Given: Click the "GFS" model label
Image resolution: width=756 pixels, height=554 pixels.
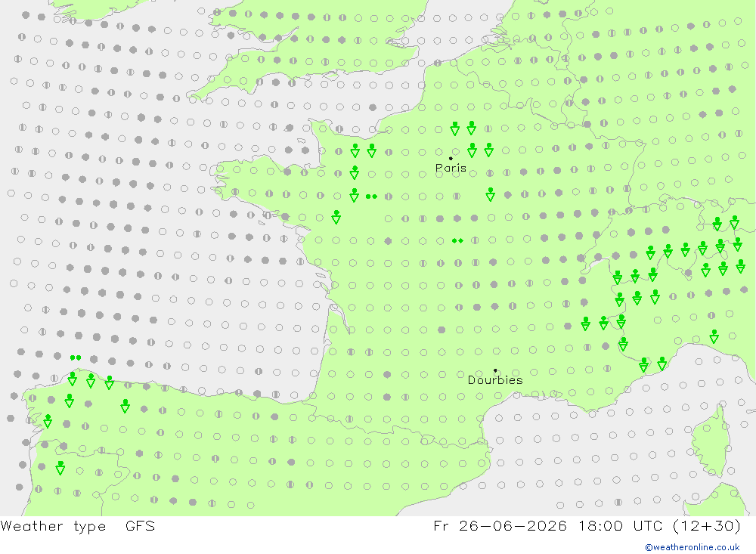Looking at the screenshot, I should coord(140,526).
